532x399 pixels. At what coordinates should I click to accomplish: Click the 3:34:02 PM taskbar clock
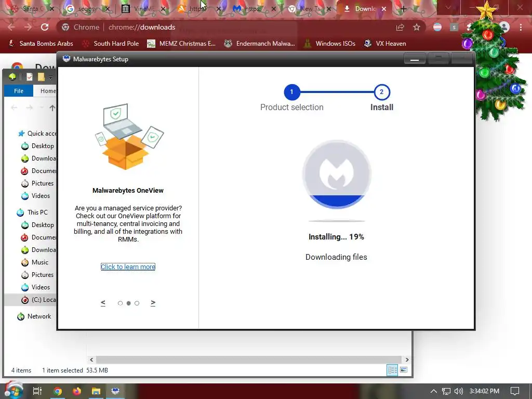pyautogui.click(x=484, y=391)
